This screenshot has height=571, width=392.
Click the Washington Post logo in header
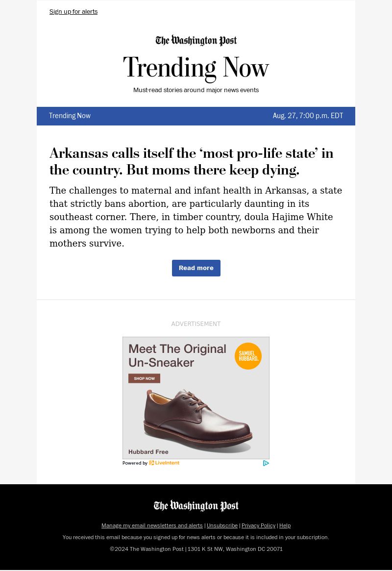[x=196, y=41]
